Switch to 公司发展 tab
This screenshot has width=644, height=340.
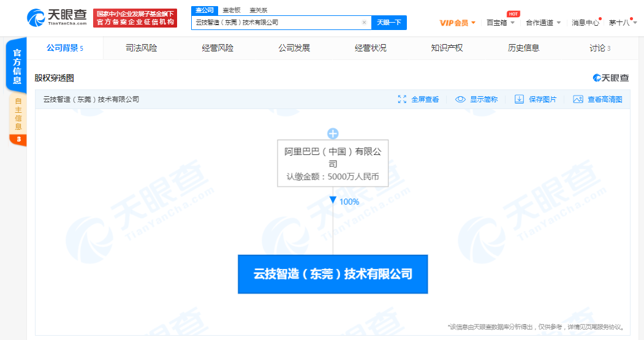294,48
